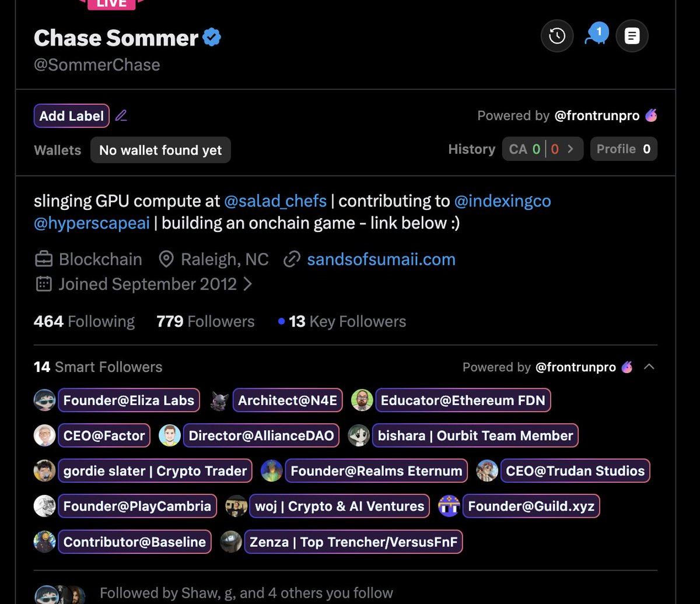700x604 pixels.
Task: Click the Raleigh, NC location text
Action: pyautogui.click(x=225, y=259)
